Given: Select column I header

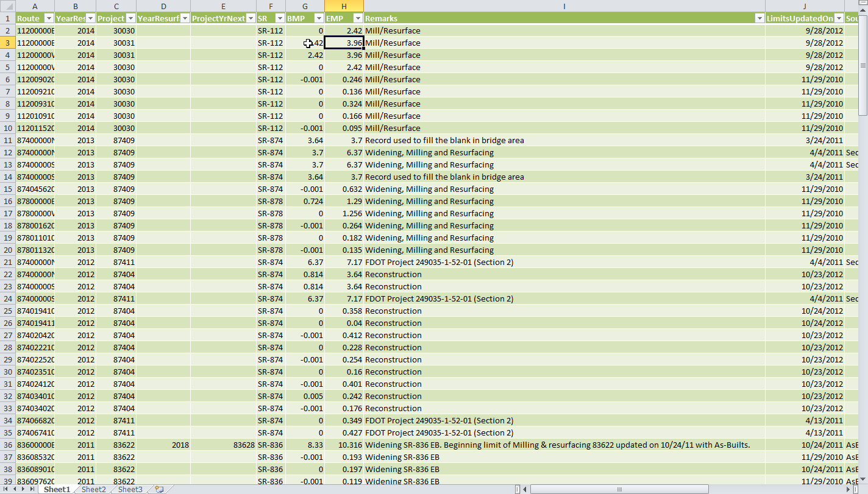Looking at the screenshot, I should 564,5.
